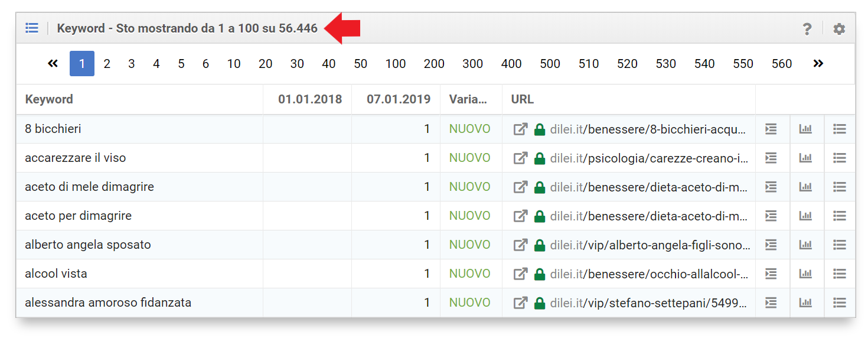Open list icon for aceto di mele dimagrire

tap(840, 187)
